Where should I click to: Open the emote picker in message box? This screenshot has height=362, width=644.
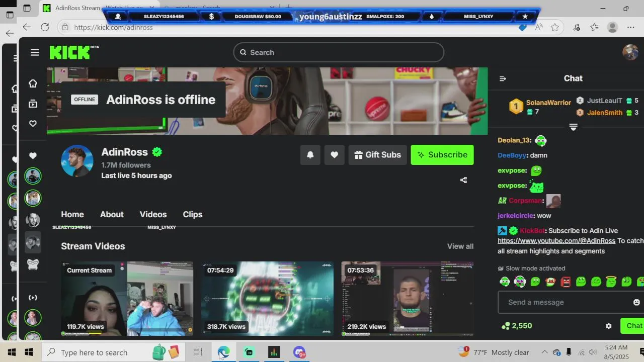(636, 302)
